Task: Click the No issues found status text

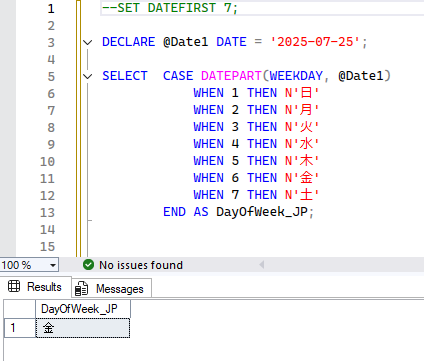Action: click(x=141, y=265)
